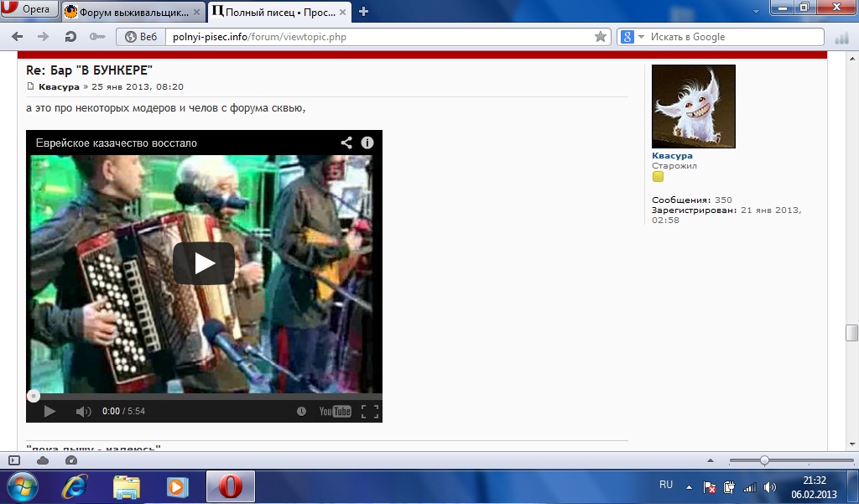Launch Windows Media Player from taskbar

pos(178,487)
